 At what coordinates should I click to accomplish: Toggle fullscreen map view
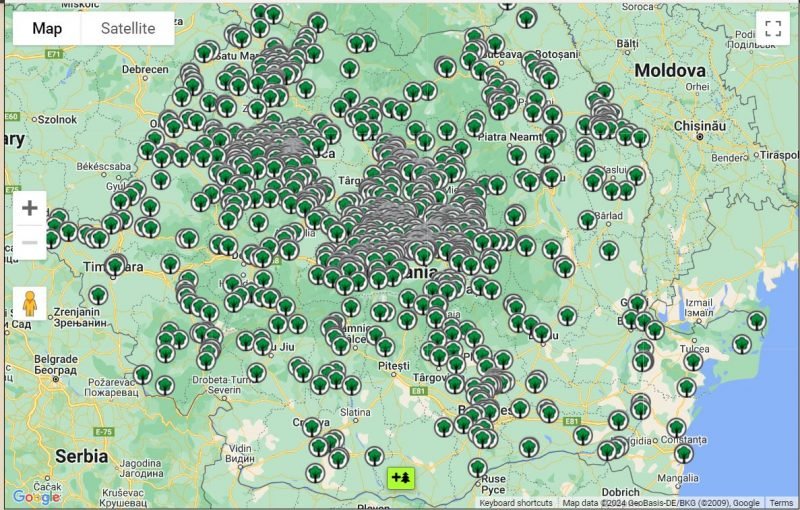[x=773, y=29]
